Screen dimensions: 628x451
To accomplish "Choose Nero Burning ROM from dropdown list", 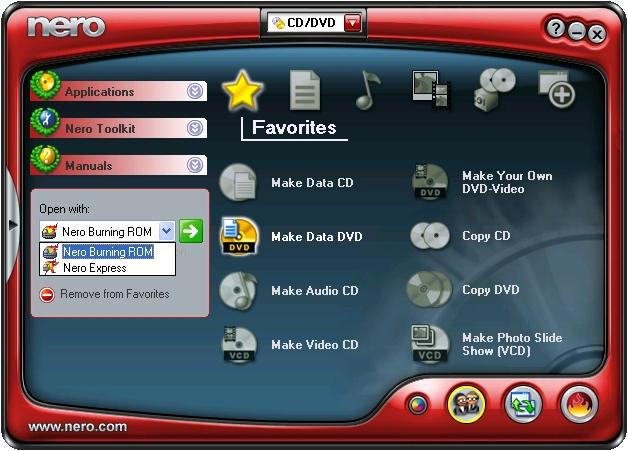I will [x=107, y=252].
